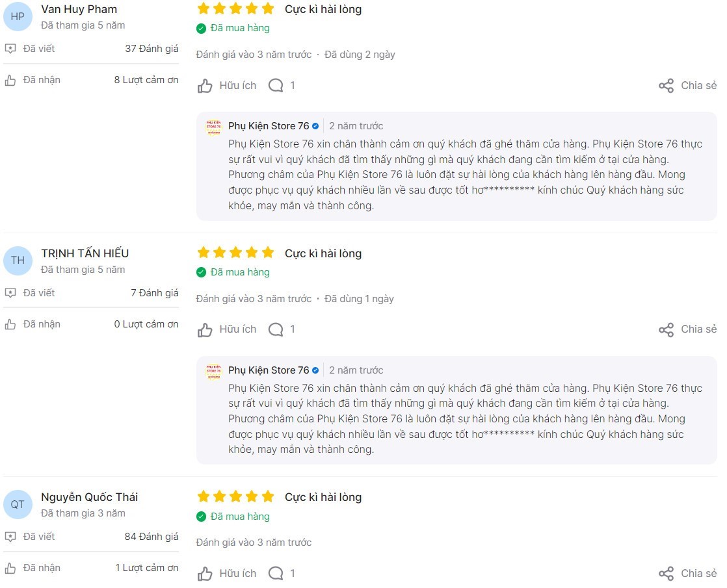Image resolution: width=727 pixels, height=588 pixels.
Task: Click the QT avatar circle
Action: [18, 504]
